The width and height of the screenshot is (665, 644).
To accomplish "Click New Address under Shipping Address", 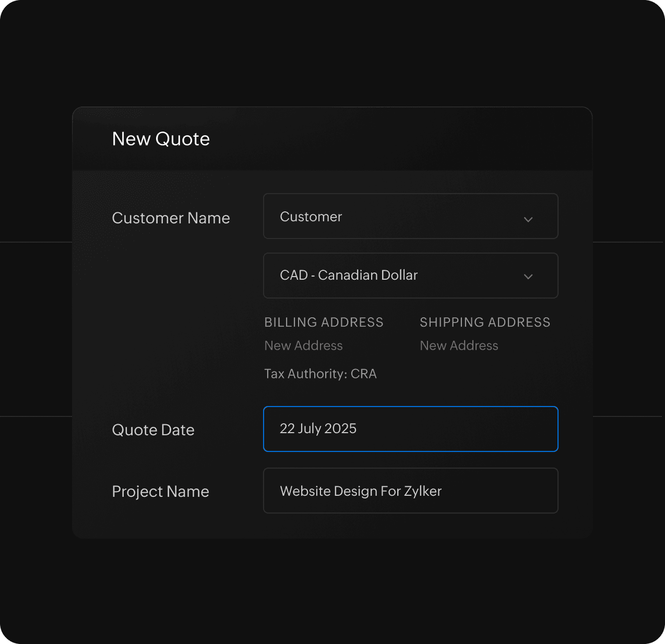I will tap(459, 345).
